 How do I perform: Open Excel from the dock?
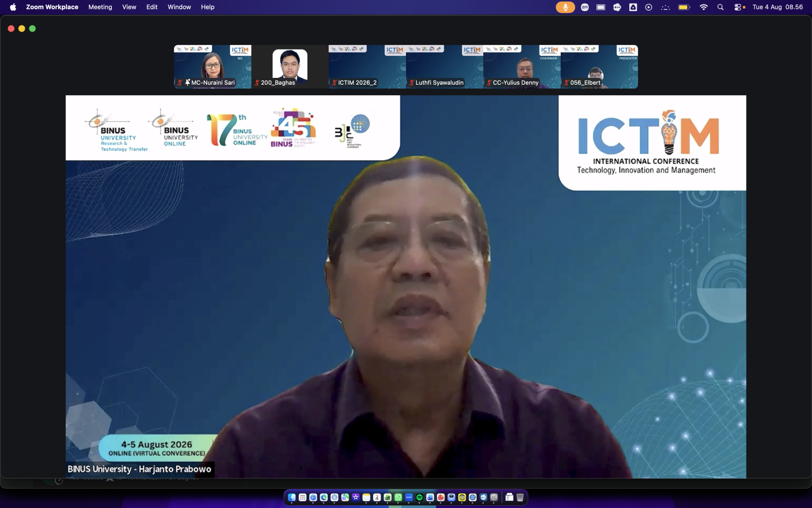[x=387, y=497]
